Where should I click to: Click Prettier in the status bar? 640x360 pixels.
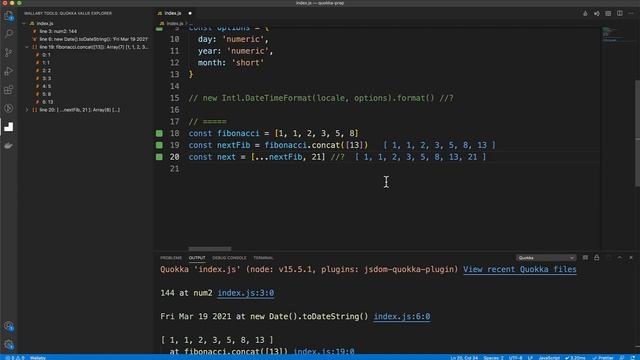pos(603,358)
